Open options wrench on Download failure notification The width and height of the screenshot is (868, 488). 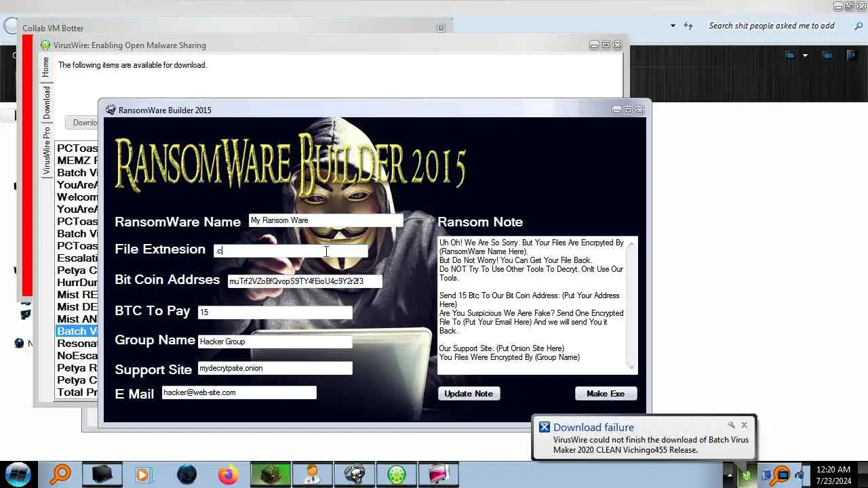tap(731, 425)
